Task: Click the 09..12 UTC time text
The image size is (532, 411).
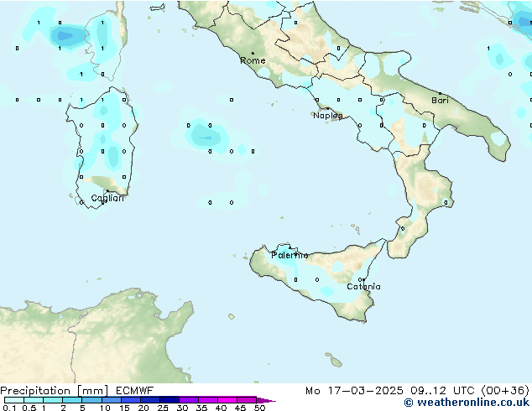Action: [x=442, y=391]
